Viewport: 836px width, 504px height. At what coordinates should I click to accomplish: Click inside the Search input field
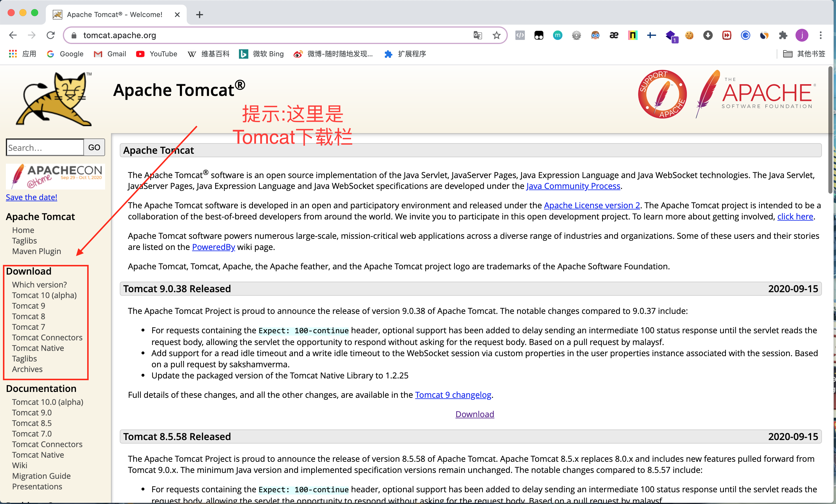pyautogui.click(x=44, y=147)
